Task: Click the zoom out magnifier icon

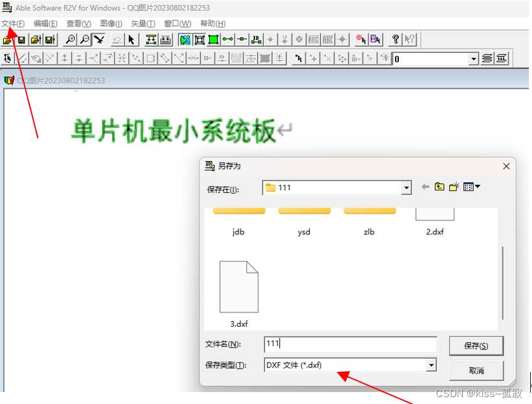Action: [x=85, y=40]
